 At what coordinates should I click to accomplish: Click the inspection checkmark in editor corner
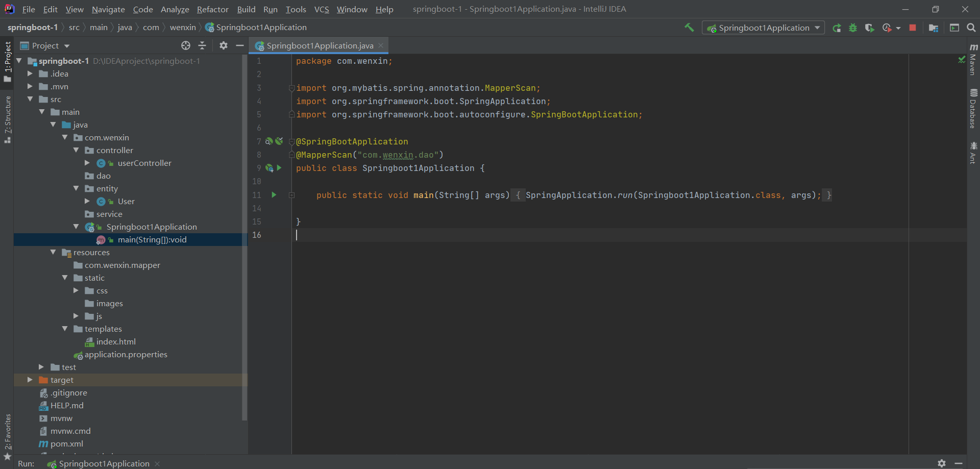pyautogui.click(x=962, y=60)
